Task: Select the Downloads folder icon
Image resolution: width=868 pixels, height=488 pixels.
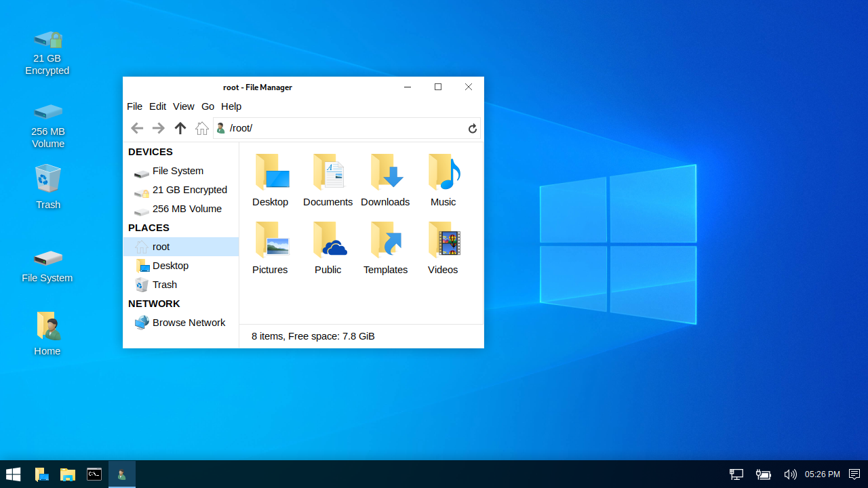Action: 385,180
